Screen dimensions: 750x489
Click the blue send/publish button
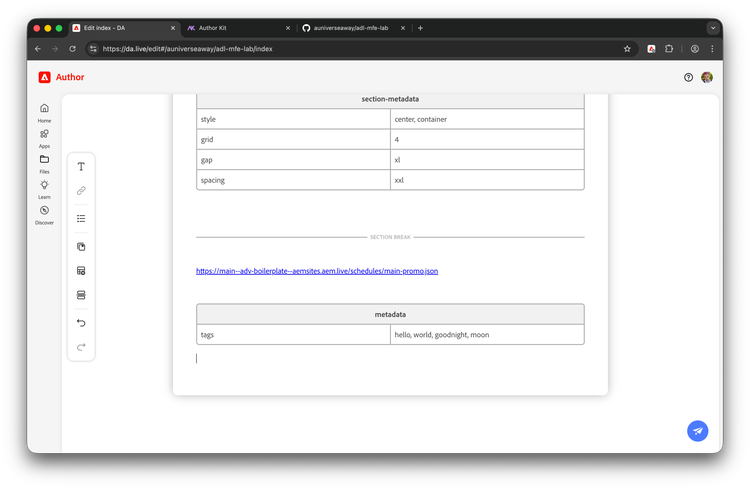coord(698,431)
